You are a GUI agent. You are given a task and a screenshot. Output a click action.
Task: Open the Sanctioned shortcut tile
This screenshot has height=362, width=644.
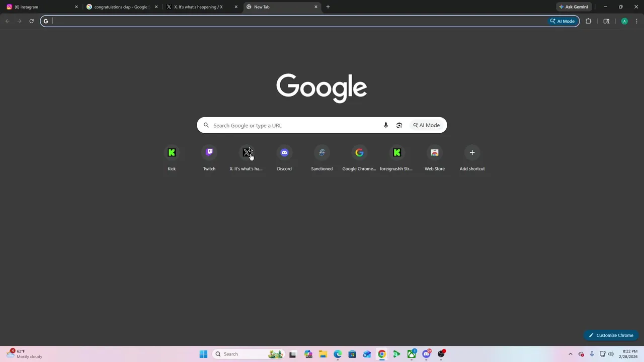coord(322,158)
